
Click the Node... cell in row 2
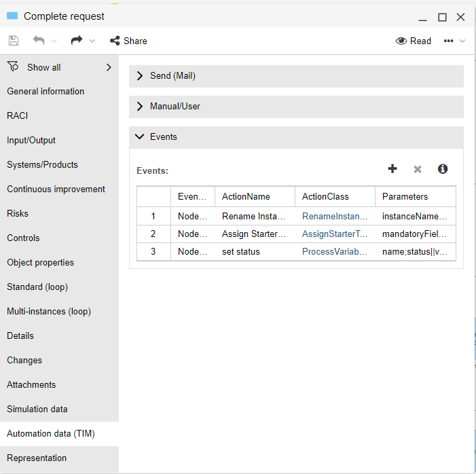point(193,234)
